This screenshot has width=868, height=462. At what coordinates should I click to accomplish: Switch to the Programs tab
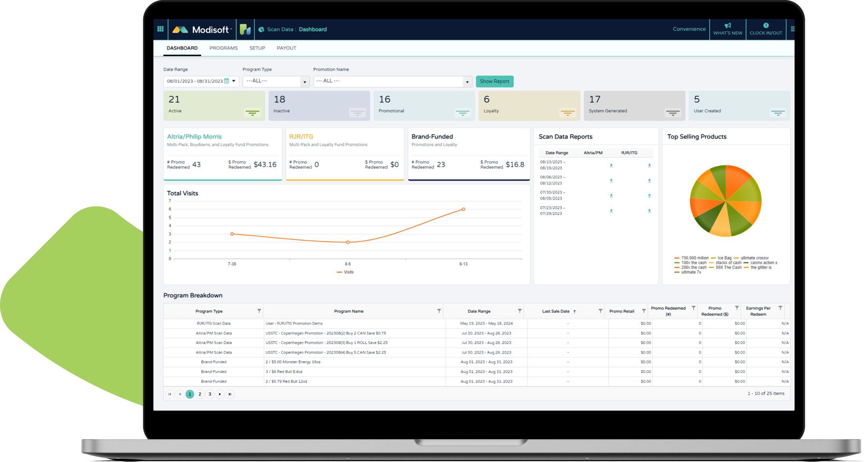223,48
